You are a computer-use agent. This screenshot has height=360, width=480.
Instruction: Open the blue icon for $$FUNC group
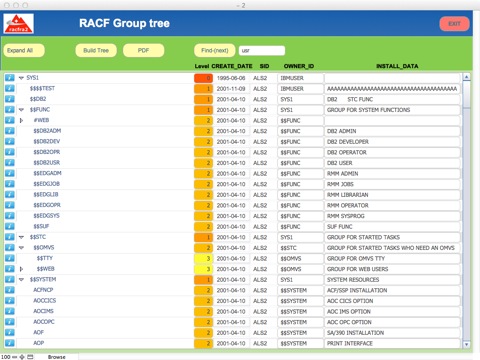click(10, 110)
